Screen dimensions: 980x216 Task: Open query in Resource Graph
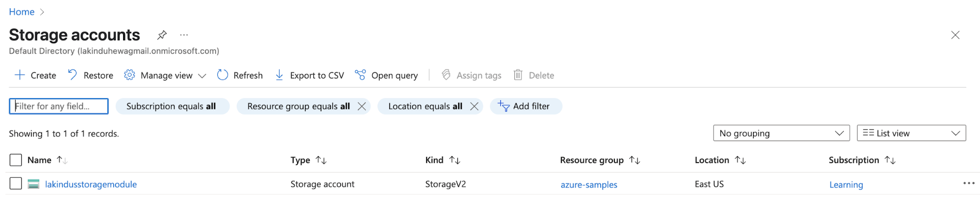(x=387, y=75)
